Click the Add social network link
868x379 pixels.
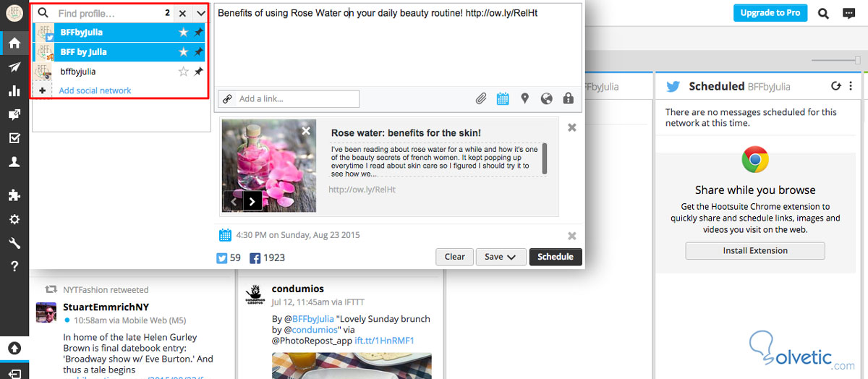pos(95,90)
